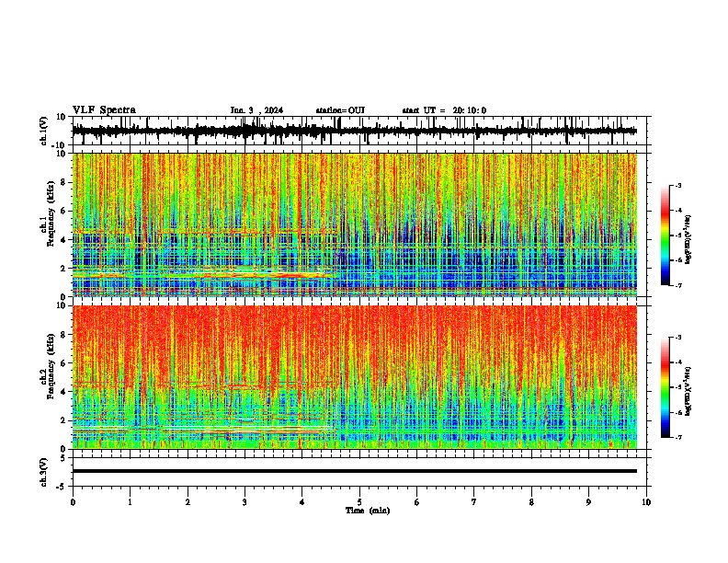Screen dimensions: 728x563
Task: Click the ch.1 color scale bar
Action: [x=665, y=236]
